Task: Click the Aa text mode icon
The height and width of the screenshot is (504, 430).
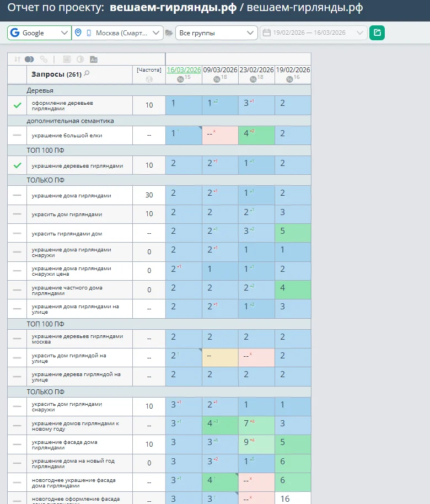Action: coord(93,59)
